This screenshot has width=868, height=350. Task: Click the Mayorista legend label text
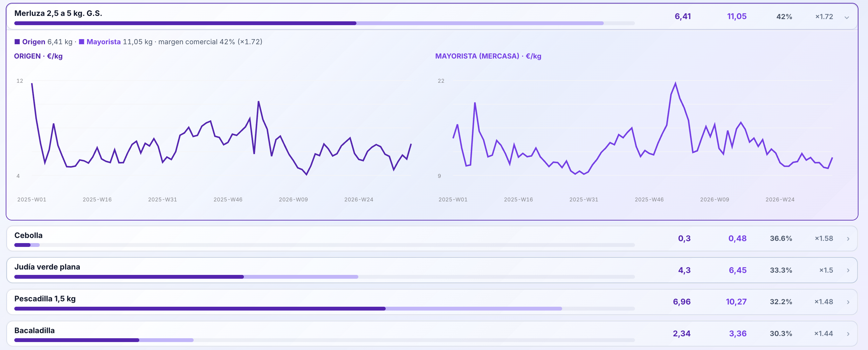[x=103, y=42]
